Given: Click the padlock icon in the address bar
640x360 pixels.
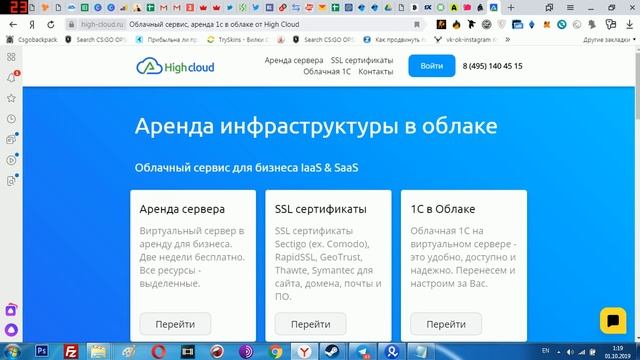Looking at the screenshot, I should (x=71, y=24).
